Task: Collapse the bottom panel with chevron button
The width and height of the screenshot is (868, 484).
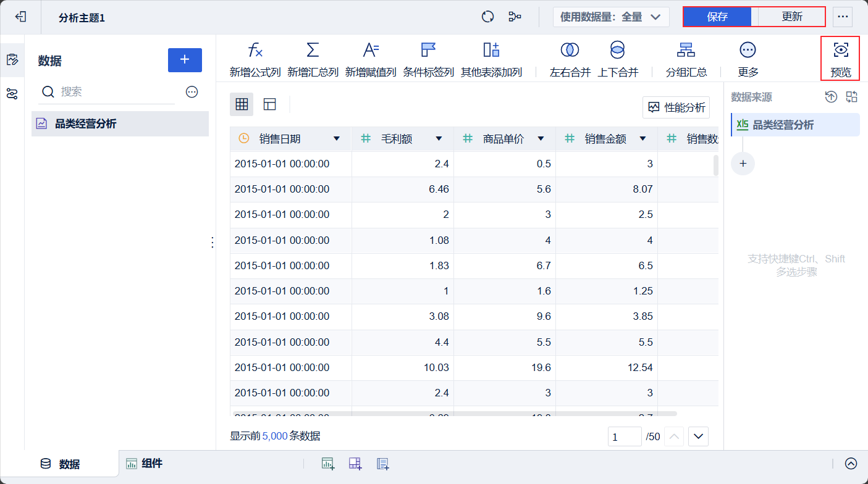Action: click(x=851, y=464)
